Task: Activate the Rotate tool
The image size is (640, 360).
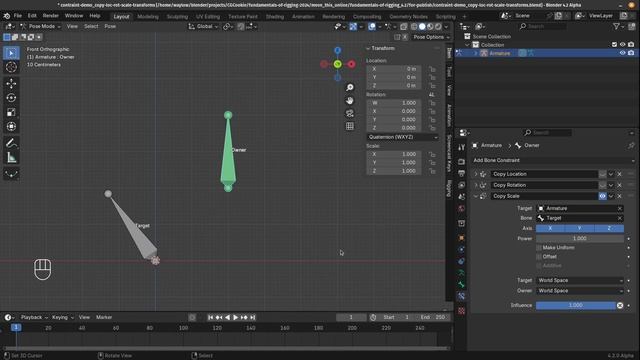Action: click(11, 98)
